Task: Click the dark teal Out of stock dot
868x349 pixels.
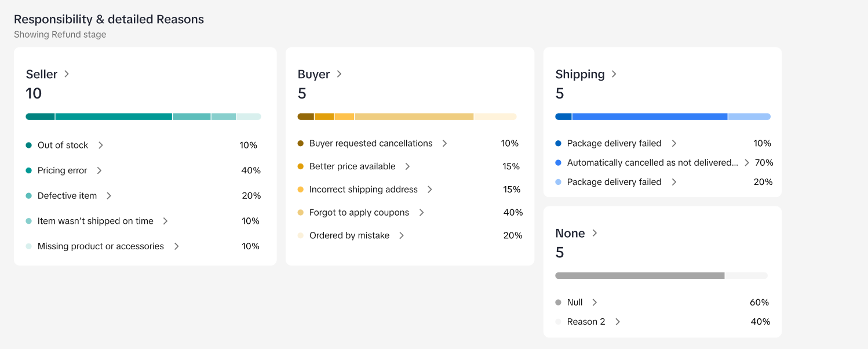Action: point(29,146)
